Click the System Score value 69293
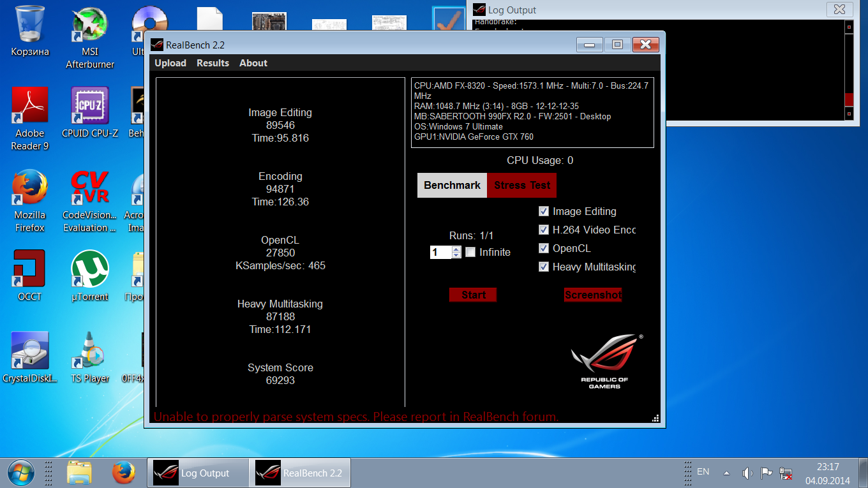The image size is (868, 488). coord(280,380)
